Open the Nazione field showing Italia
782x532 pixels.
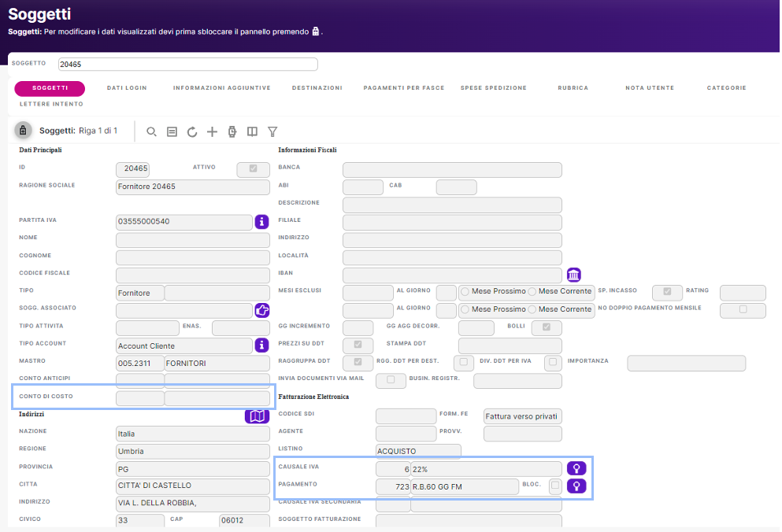192,434
